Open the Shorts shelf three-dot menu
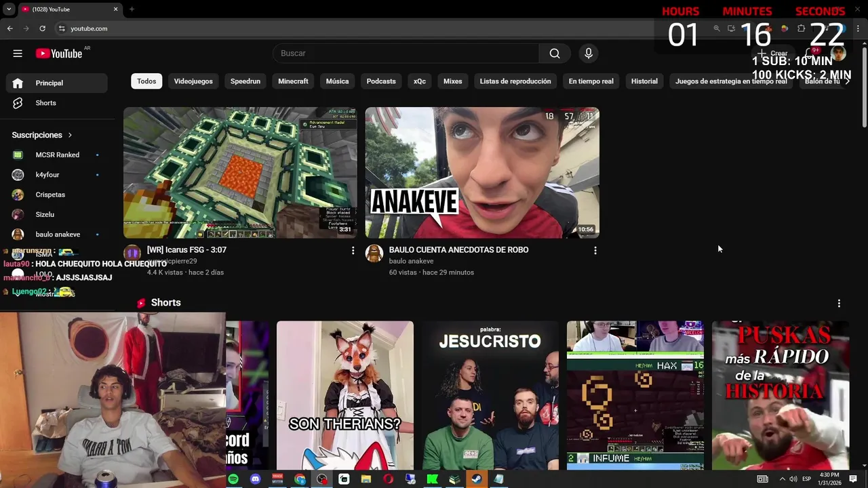 click(839, 303)
